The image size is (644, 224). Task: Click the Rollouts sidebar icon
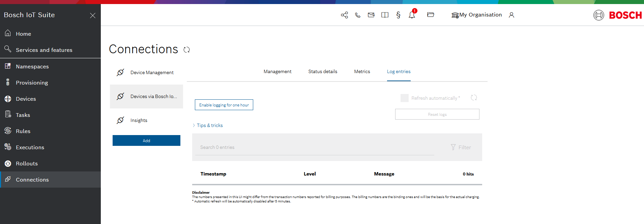(x=8, y=163)
